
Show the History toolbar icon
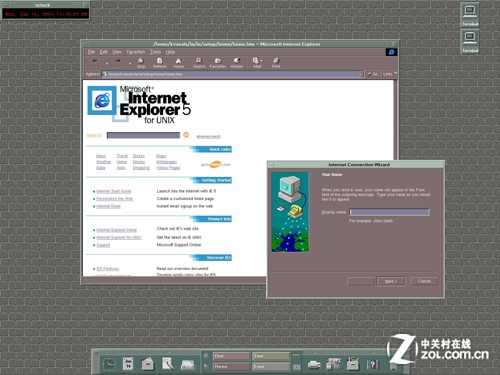pos(237,62)
